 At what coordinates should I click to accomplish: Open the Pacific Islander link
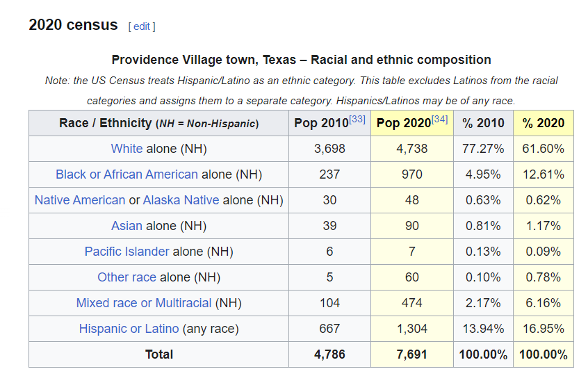point(126,251)
